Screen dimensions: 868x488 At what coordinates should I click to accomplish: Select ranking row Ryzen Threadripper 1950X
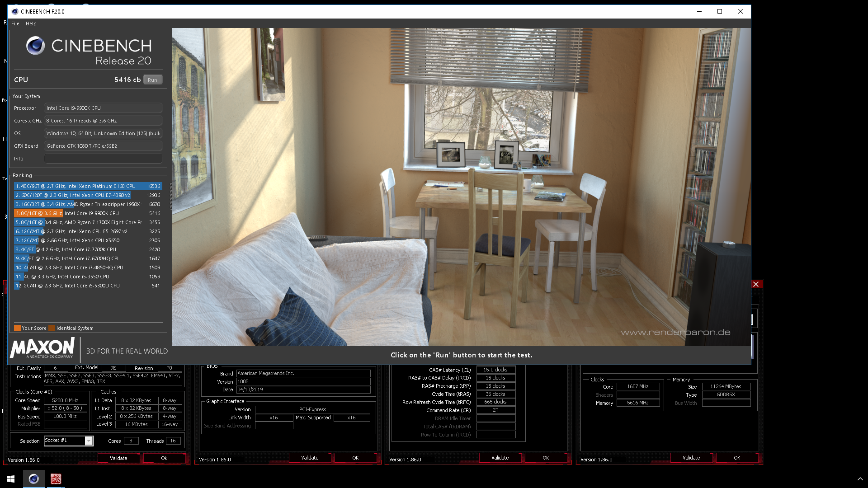point(88,204)
